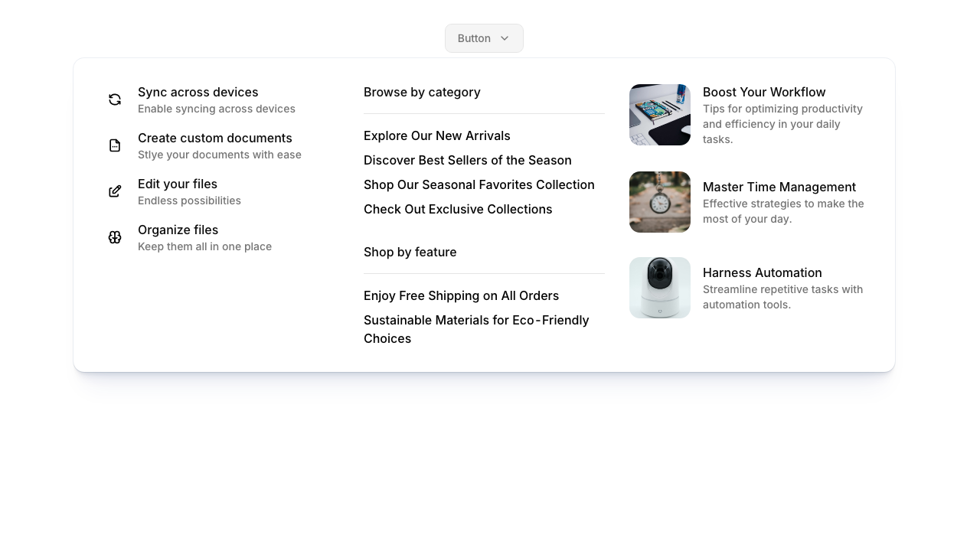The image size is (980, 551).
Task: Select the security camera thumbnail
Action: 660,288
